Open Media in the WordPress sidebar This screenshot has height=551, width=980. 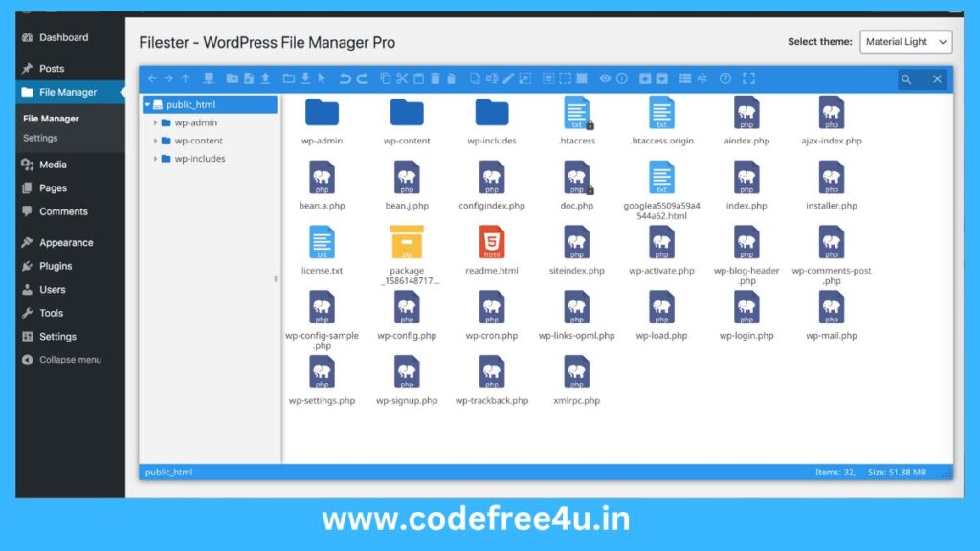coord(53,165)
